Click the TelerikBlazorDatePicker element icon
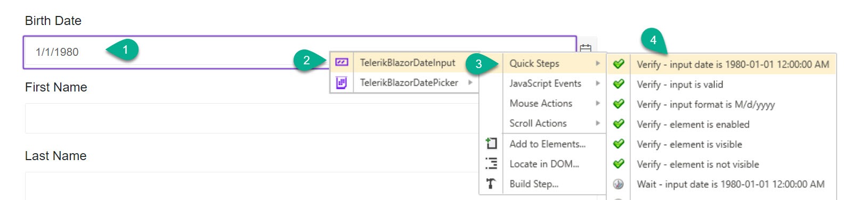868x200 pixels. (342, 82)
